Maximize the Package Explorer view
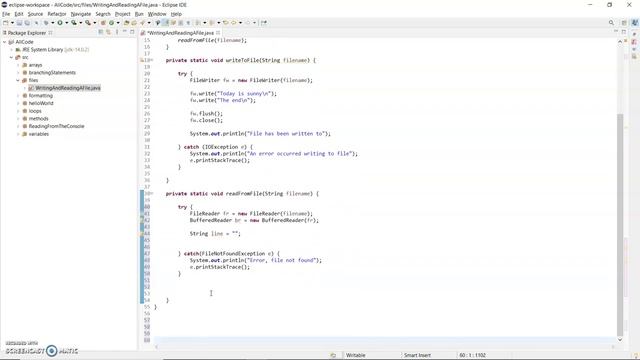Viewport: 640px width, 360px height. coord(132,32)
